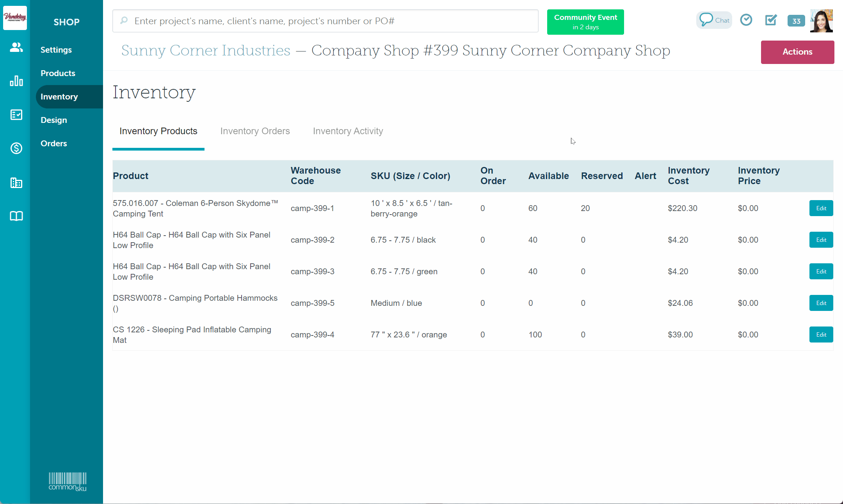The width and height of the screenshot is (843, 504).
Task: Open the Chat bubble
Action: pyautogui.click(x=714, y=20)
